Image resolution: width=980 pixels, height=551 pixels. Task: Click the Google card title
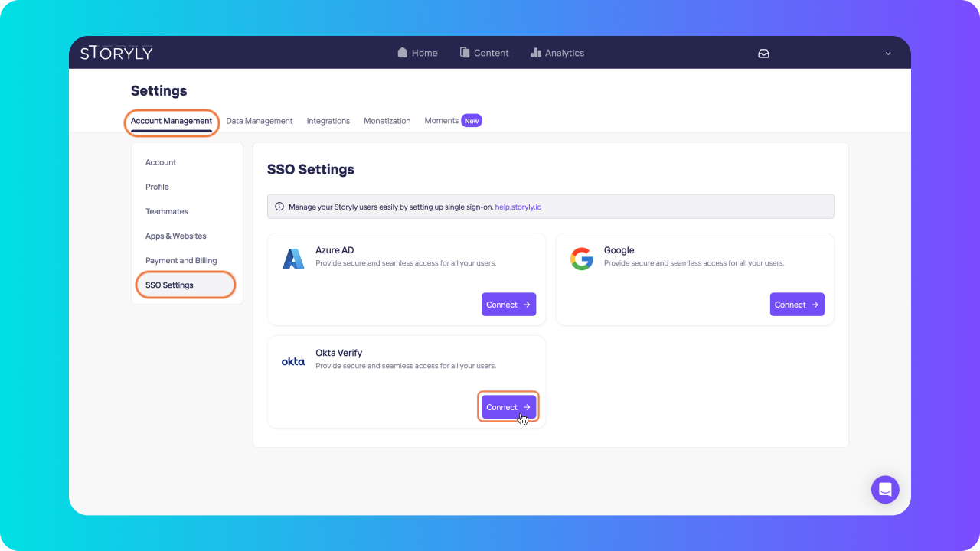619,250
